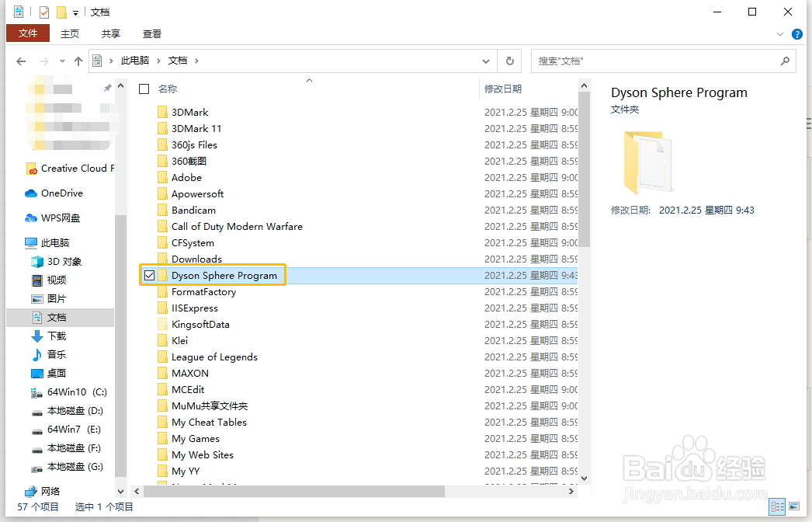This screenshot has width=812, height=522.
Task: Select the Adobe folder icon
Action: click(x=162, y=178)
